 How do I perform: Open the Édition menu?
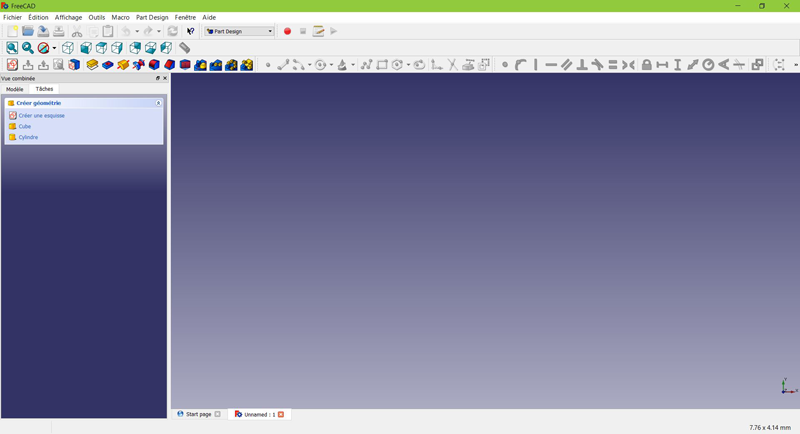pos(38,17)
